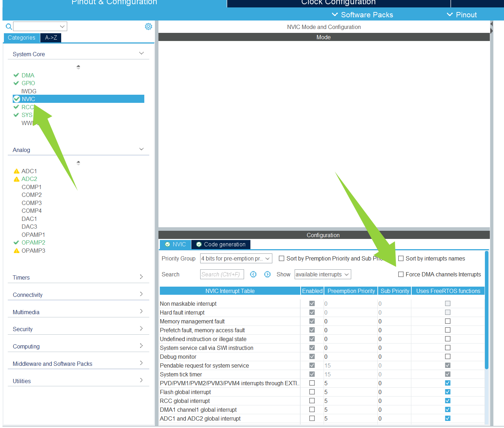This screenshot has width=504, height=428.
Task: Expand the Multimedia category
Action: pyautogui.click(x=141, y=311)
